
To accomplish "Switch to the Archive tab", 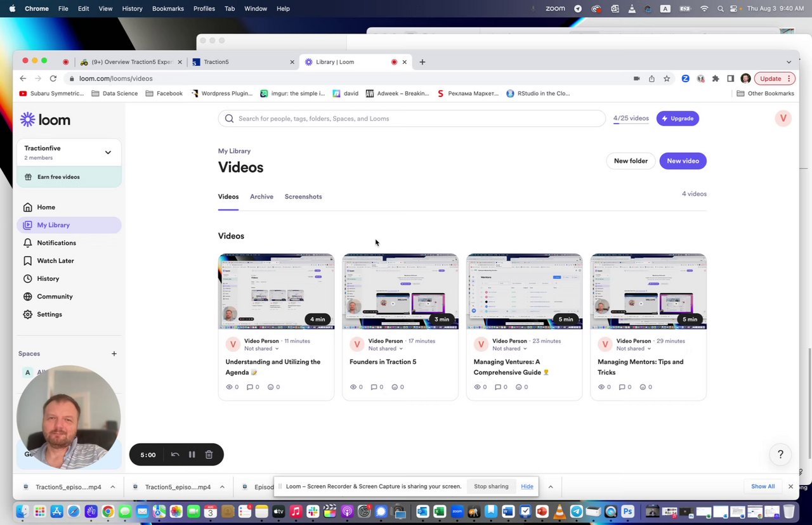I will (x=261, y=197).
